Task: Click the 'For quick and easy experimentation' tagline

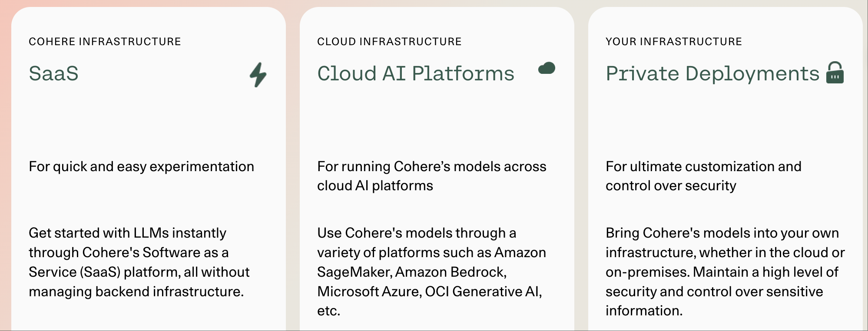Action: tap(141, 166)
